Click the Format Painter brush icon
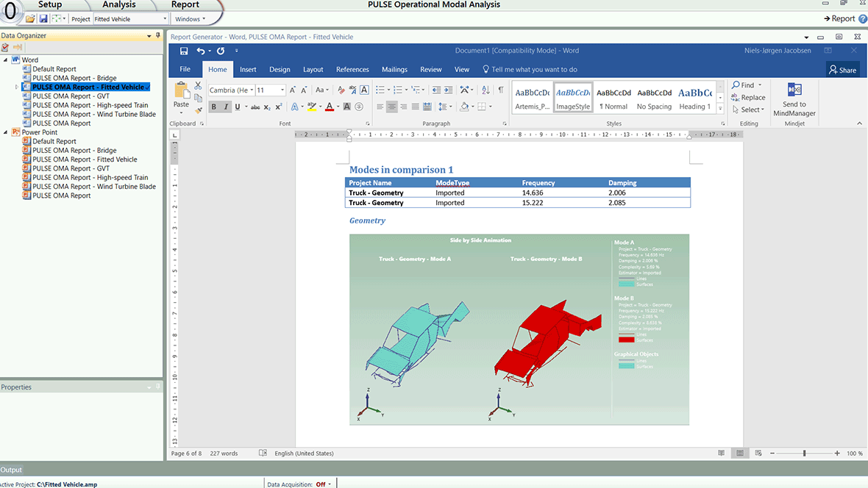The image size is (868, 488). pos(199,110)
